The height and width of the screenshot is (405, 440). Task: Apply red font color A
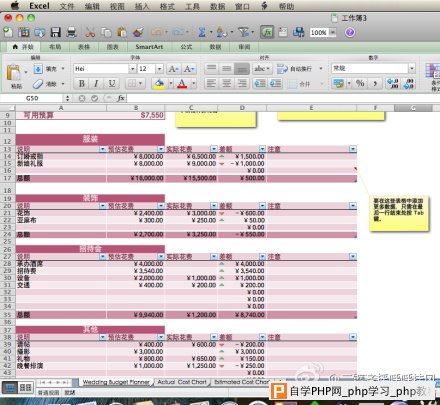pos(182,84)
